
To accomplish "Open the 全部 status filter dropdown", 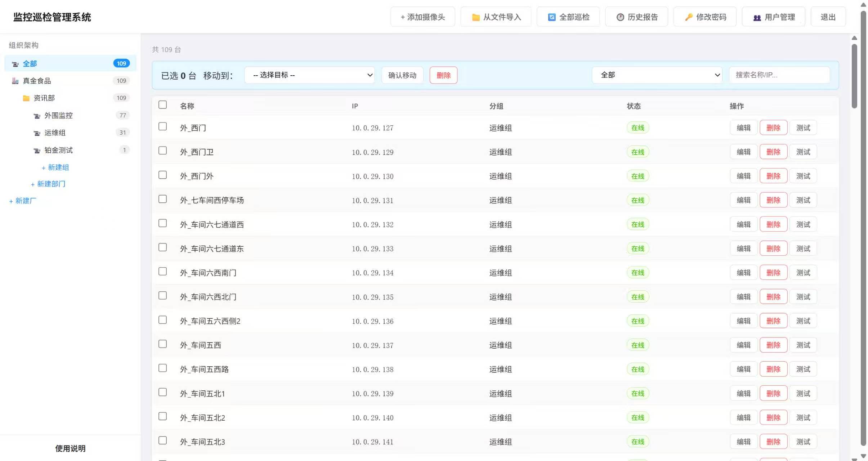I will tap(657, 75).
